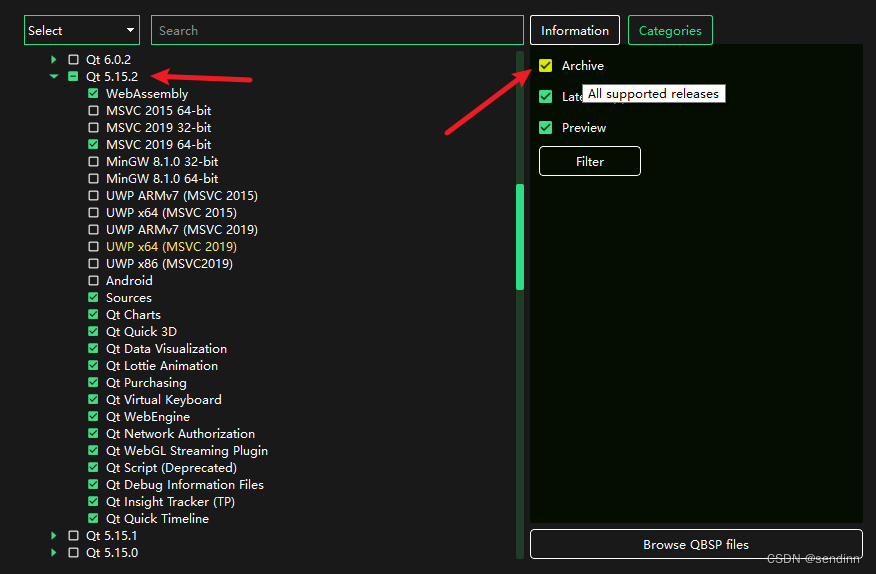Check the Qt 5.15.0 checkbox
Viewport: 876px width, 574px height.
[73, 552]
